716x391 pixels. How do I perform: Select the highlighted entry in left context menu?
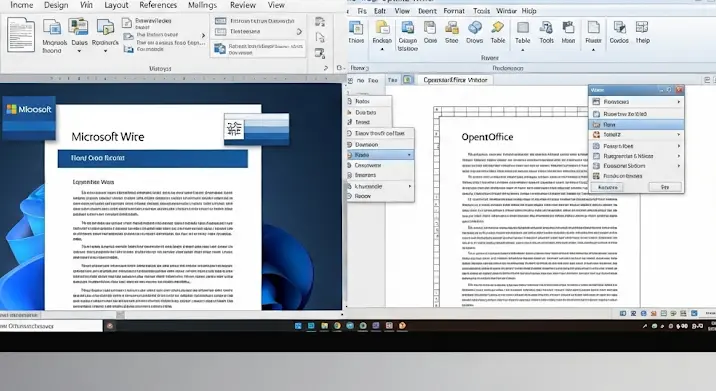click(380, 155)
